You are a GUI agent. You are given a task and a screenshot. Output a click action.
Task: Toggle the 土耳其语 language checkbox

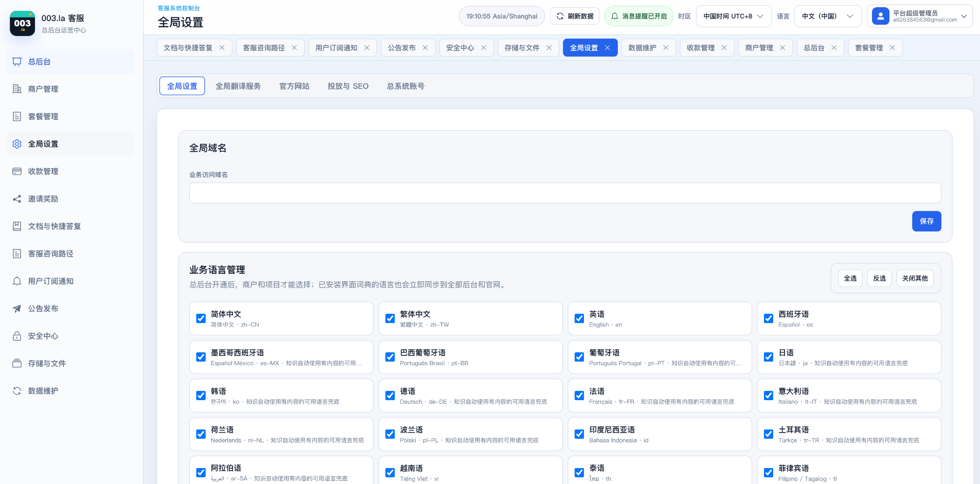[769, 434]
